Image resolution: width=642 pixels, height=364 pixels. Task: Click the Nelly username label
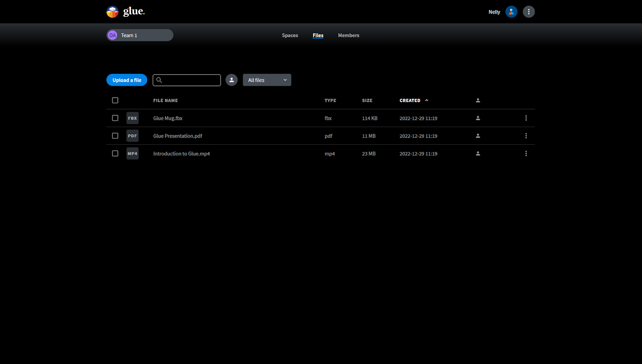click(494, 12)
